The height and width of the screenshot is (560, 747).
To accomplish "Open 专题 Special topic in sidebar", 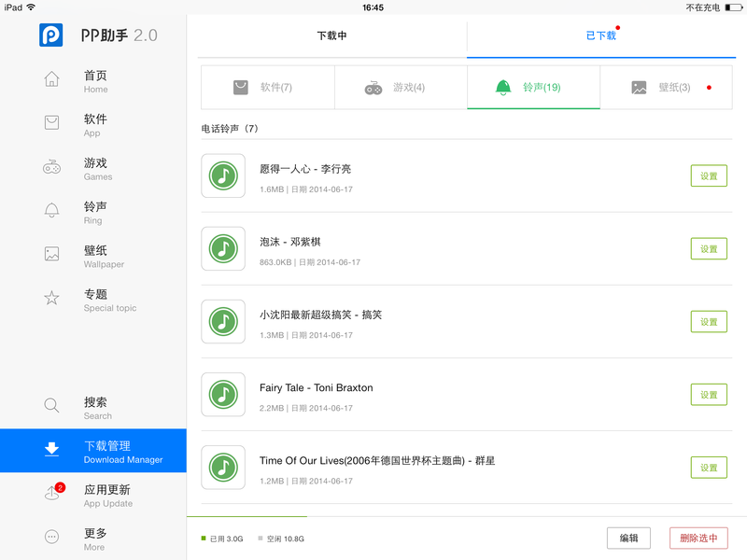I will click(x=93, y=301).
